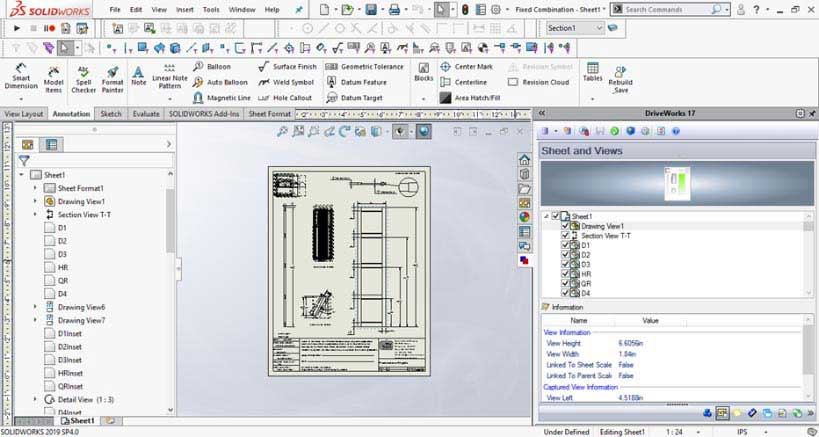Expand Detail View (1 : 3) node
This screenshot has height=437, width=819.
pos(35,399)
